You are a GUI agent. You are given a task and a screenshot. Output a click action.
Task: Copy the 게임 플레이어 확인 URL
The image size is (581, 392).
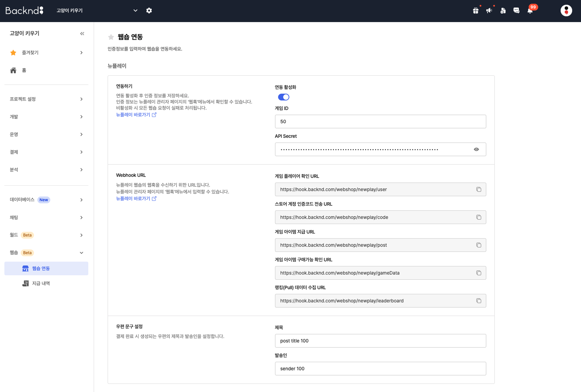(478, 189)
